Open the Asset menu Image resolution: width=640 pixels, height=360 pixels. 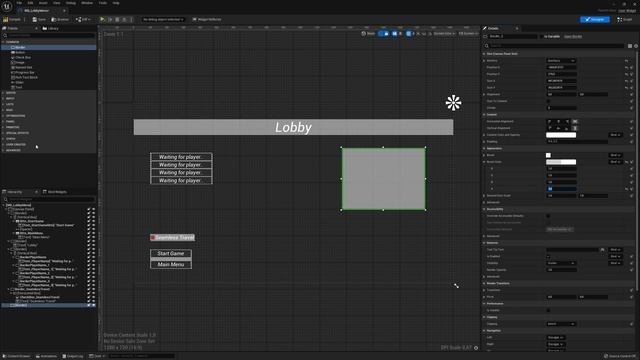(43, 3)
